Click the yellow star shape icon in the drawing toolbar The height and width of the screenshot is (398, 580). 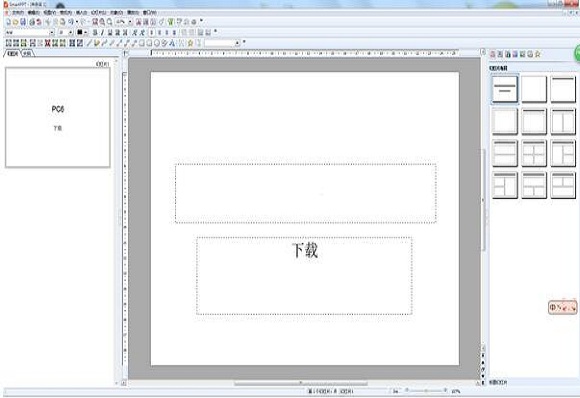tap(190, 43)
